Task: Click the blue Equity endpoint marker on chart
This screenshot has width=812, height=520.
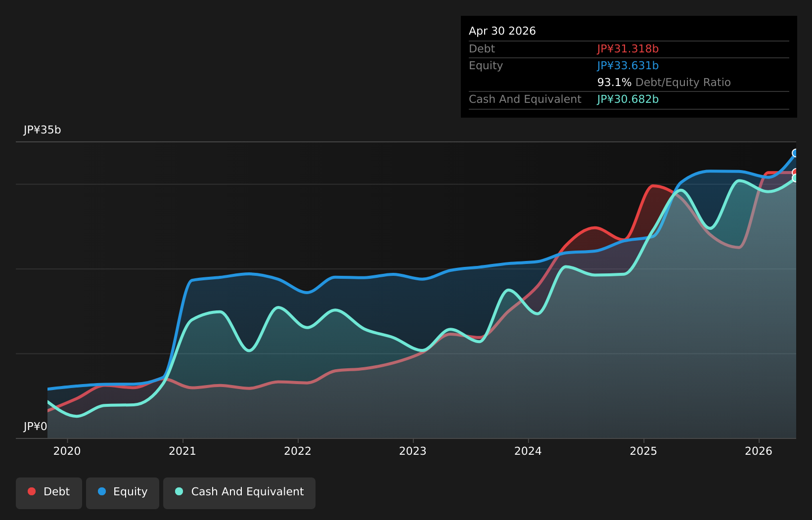Action: (796, 153)
